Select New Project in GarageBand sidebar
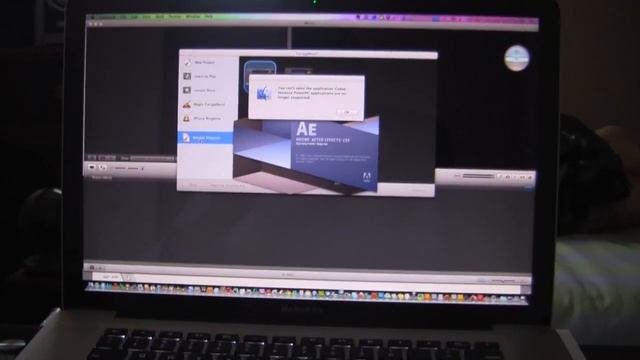 pyautogui.click(x=205, y=62)
